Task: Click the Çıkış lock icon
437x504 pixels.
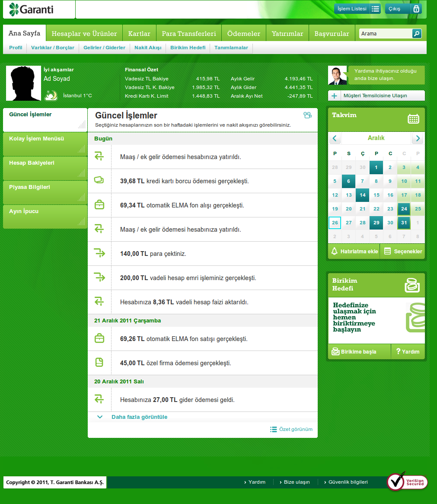Action: point(416,9)
